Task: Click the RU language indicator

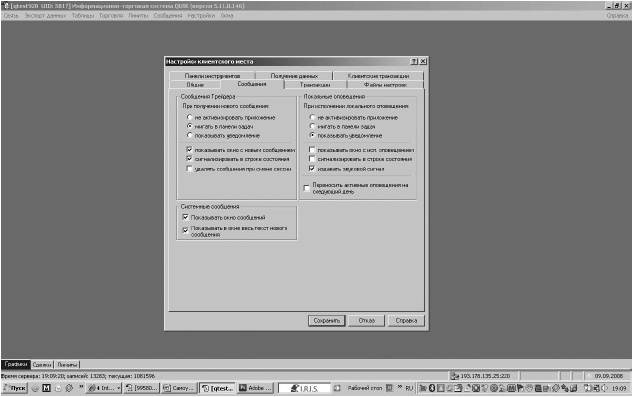Action: tap(409, 388)
